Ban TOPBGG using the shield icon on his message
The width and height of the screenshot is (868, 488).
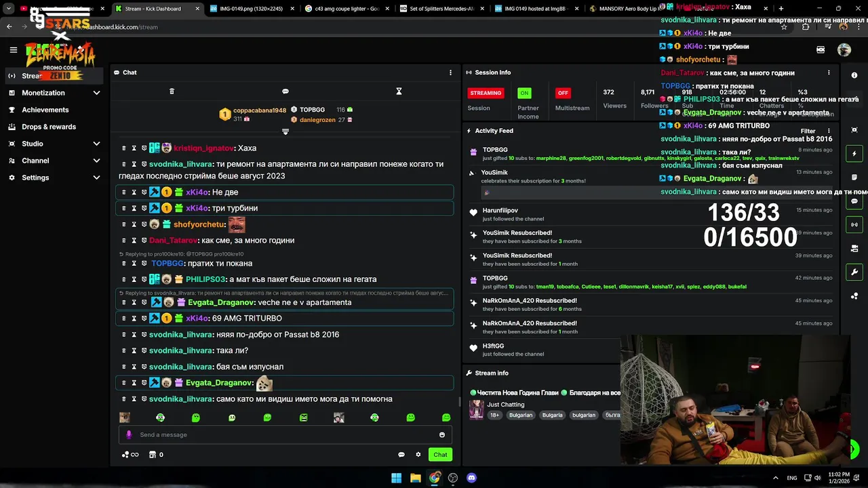coord(144,263)
